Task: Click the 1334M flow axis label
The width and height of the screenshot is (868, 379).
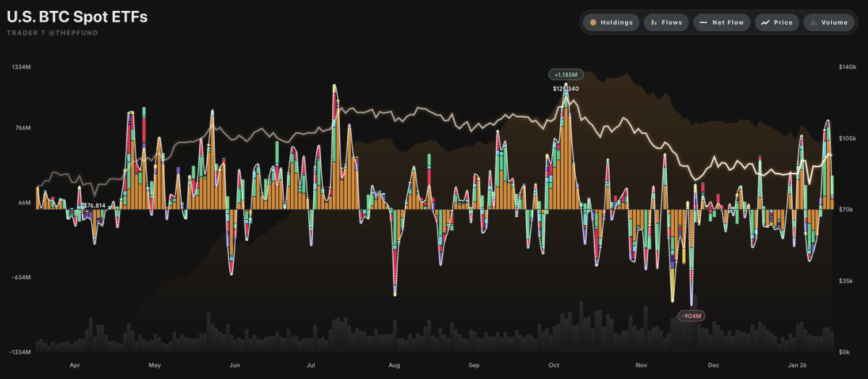Action: [x=21, y=67]
